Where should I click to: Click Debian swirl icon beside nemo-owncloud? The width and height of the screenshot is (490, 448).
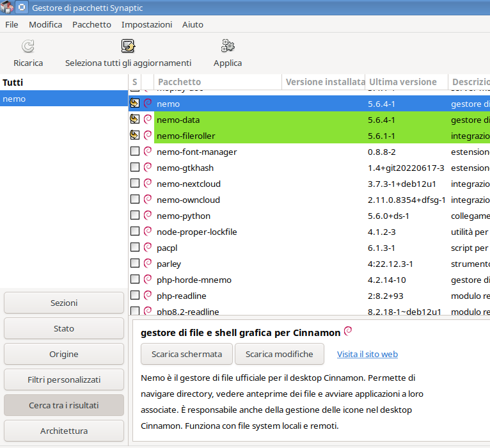coord(148,199)
